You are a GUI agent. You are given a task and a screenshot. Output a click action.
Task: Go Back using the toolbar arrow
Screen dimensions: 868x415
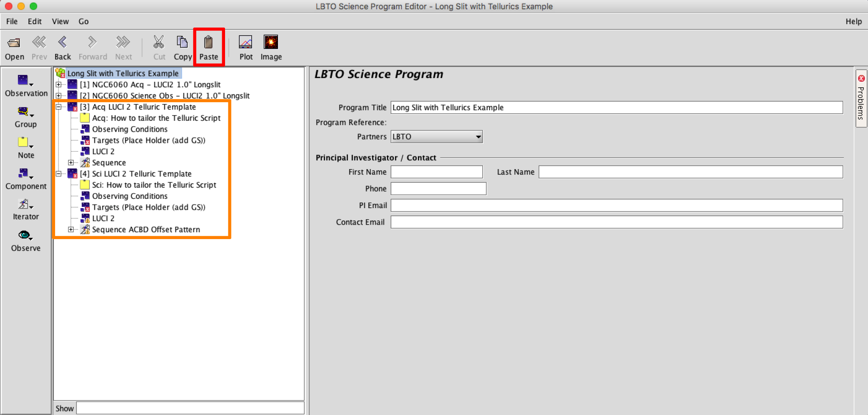(x=63, y=42)
